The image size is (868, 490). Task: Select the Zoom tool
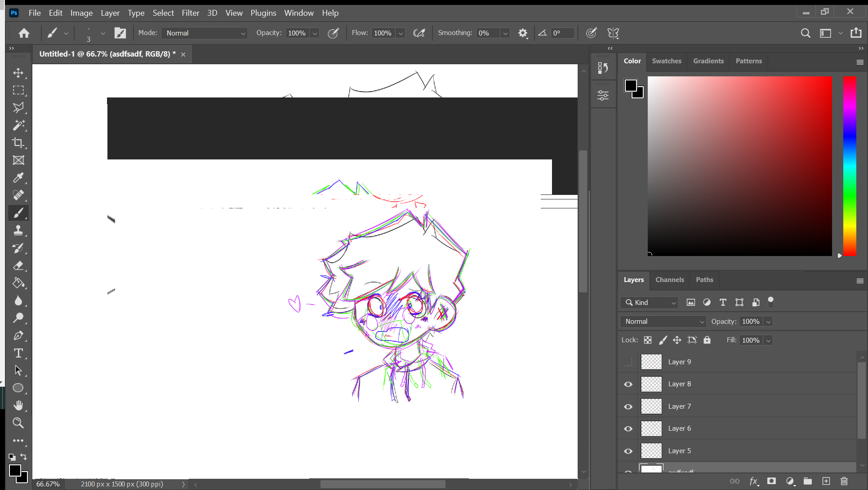point(18,423)
